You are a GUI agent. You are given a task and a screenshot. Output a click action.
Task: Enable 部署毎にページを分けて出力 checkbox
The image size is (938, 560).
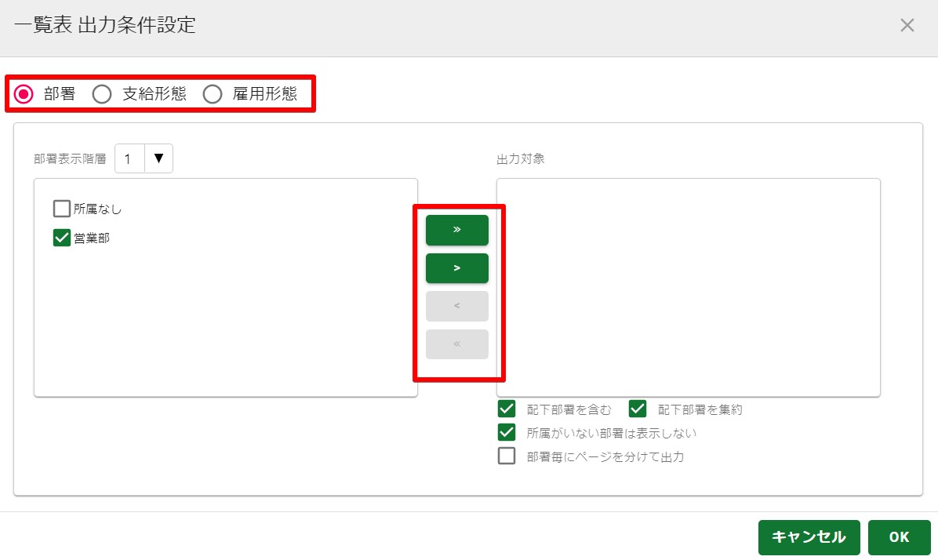(x=507, y=456)
